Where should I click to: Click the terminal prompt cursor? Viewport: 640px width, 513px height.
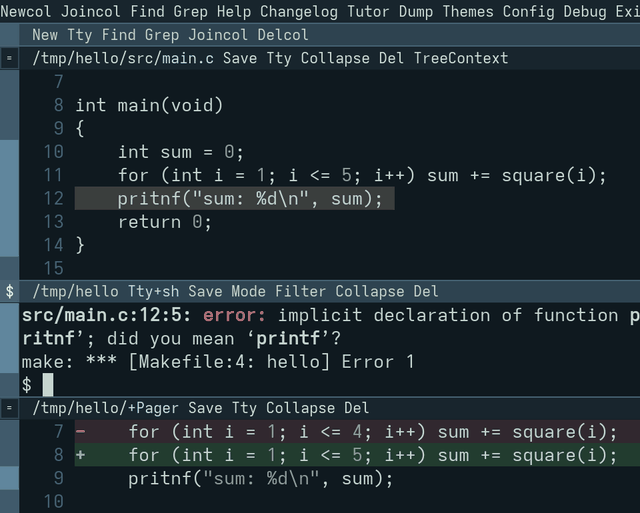[48, 385]
